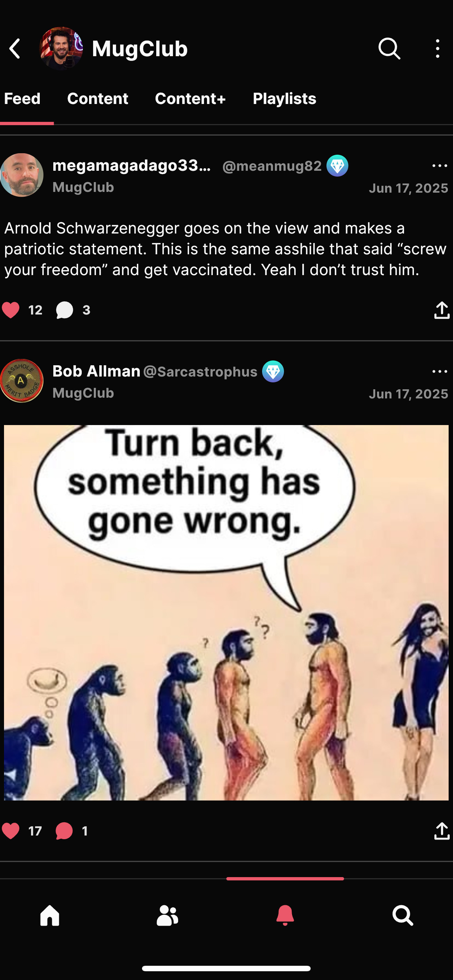The width and height of the screenshot is (453, 980).
Task: Open comments on the Schwarzenegger post
Action: (64, 310)
